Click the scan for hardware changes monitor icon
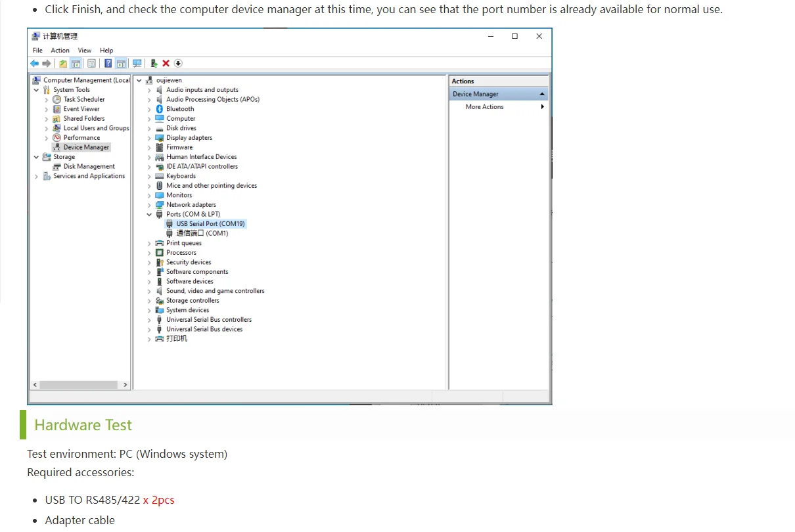Screen dimensions: 795x532 137,64
